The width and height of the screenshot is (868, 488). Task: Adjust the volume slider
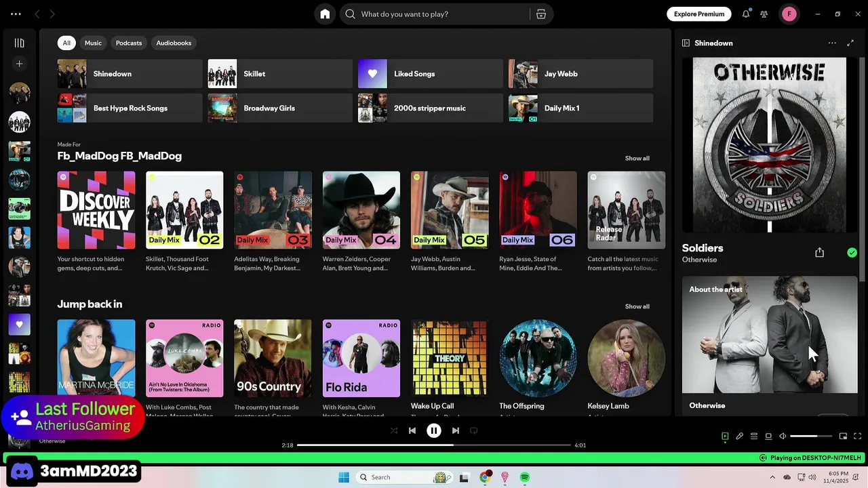pos(811,436)
